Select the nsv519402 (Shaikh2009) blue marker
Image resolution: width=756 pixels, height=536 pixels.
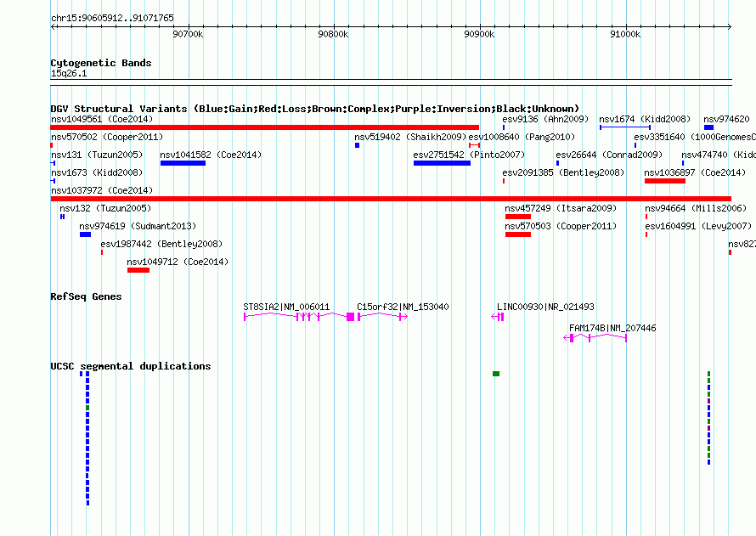pyautogui.click(x=358, y=145)
